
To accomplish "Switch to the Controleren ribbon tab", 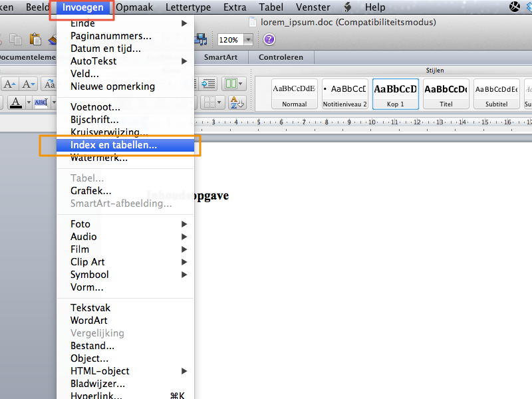I will [281, 57].
